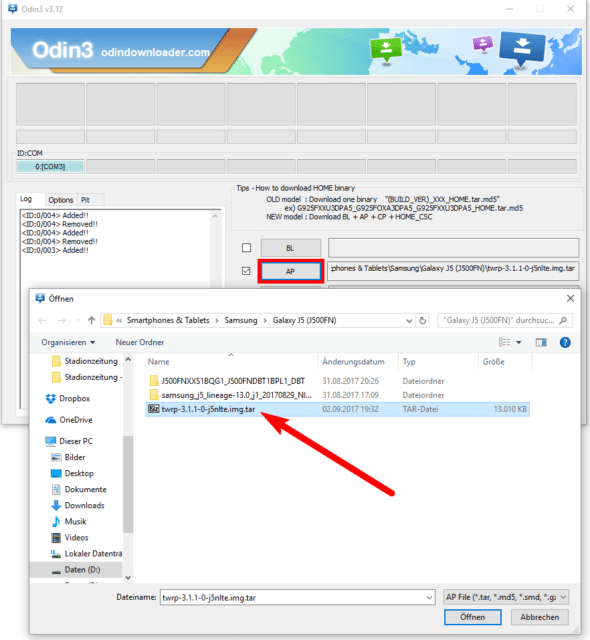Image resolution: width=590 pixels, height=640 pixels.
Task: Click the Smartphones & Tablets breadcrumb
Action: point(168,320)
